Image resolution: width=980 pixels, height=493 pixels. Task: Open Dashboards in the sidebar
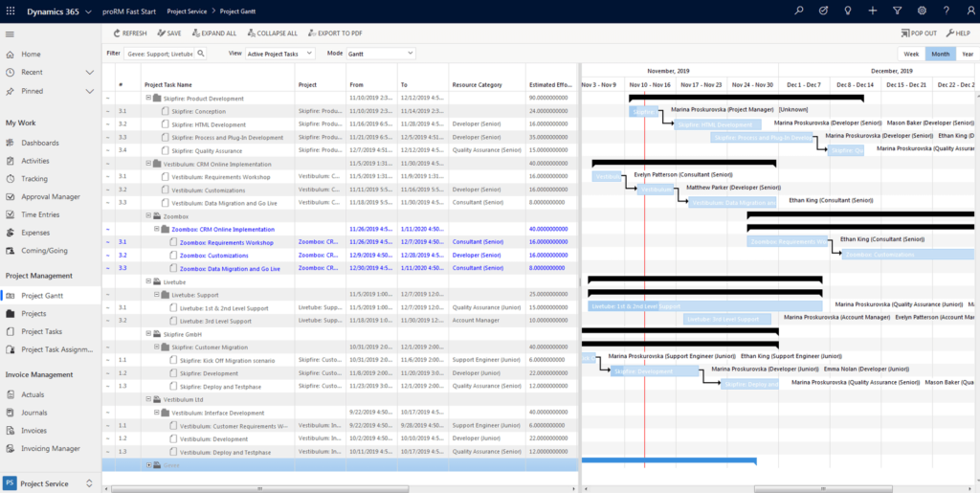(40, 143)
